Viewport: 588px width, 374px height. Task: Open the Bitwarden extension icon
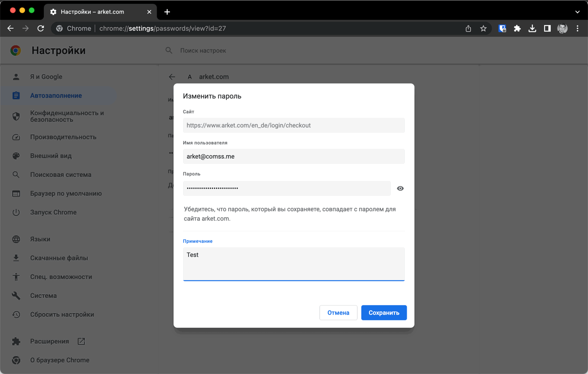(502, 28)
